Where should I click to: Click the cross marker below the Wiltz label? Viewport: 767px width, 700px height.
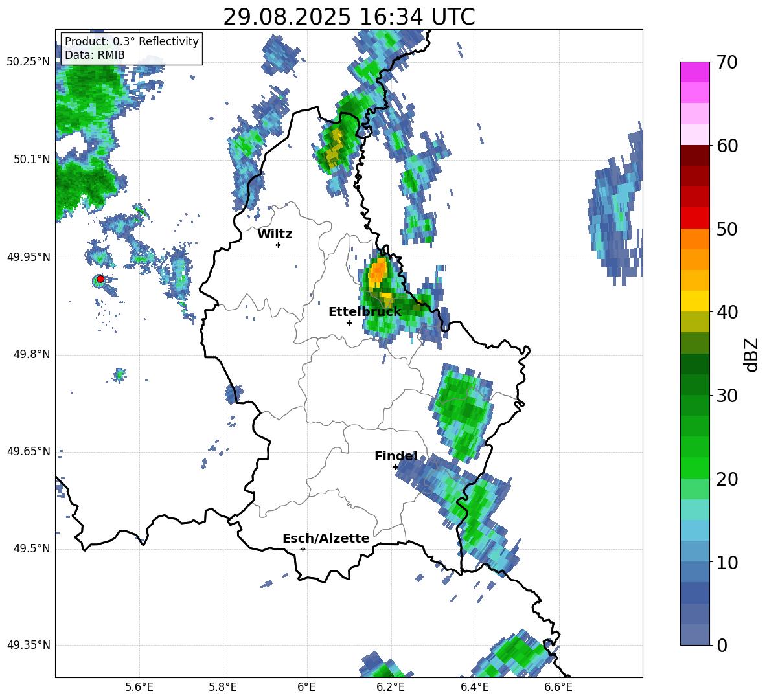pos(279,245)
